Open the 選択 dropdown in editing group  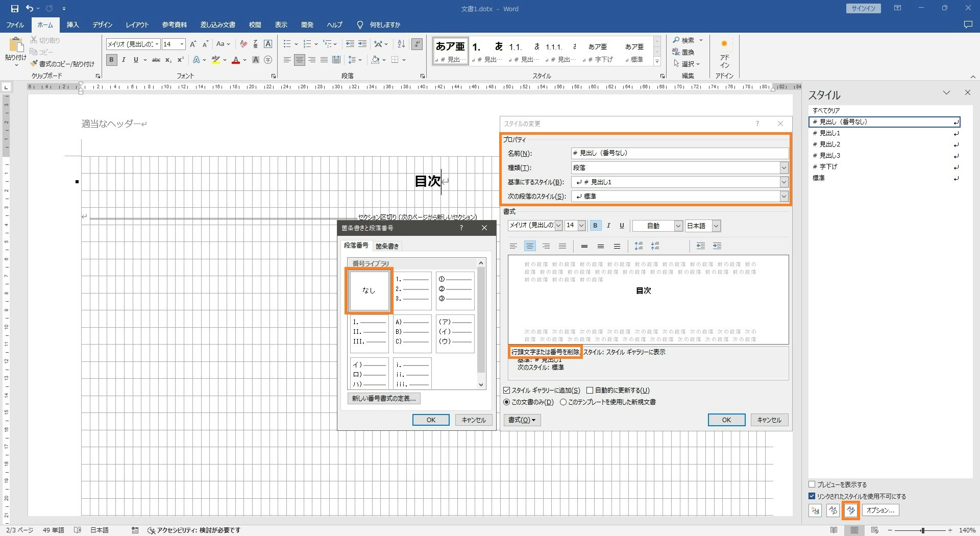pos(687,64)
